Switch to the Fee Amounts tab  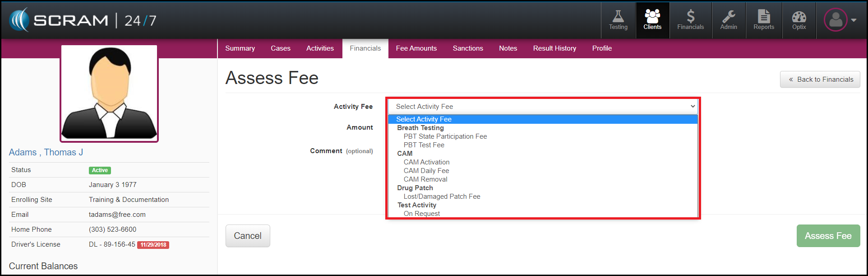[x=416, y=48]
